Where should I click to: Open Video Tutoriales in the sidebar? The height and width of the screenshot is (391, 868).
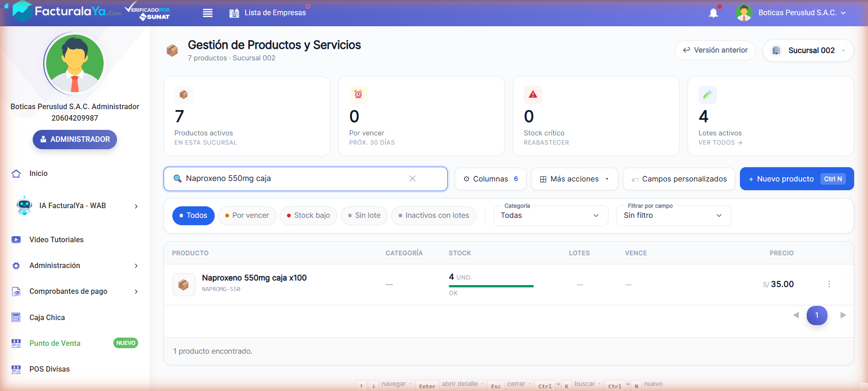[x=56, y=239]
